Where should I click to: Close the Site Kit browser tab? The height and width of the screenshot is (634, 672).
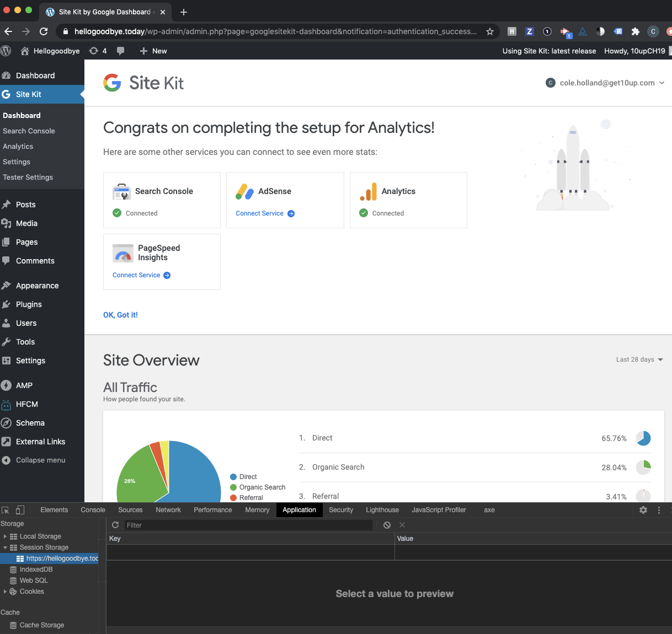click(x=162, y=12)
